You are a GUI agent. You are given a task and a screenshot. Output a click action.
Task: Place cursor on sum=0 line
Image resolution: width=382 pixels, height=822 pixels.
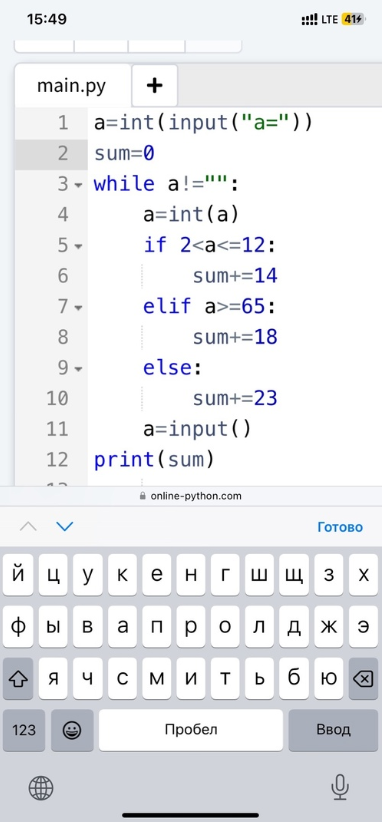[124, 154]
